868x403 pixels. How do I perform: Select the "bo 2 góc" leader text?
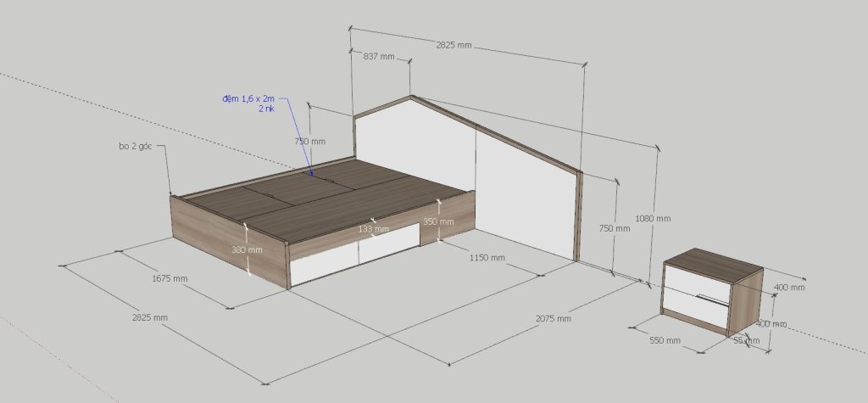pyautogui.click(x=135, y=146)
